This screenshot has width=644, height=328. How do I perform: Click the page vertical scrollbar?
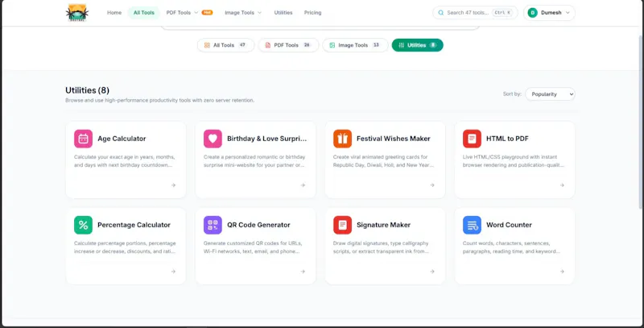(641, 123)
